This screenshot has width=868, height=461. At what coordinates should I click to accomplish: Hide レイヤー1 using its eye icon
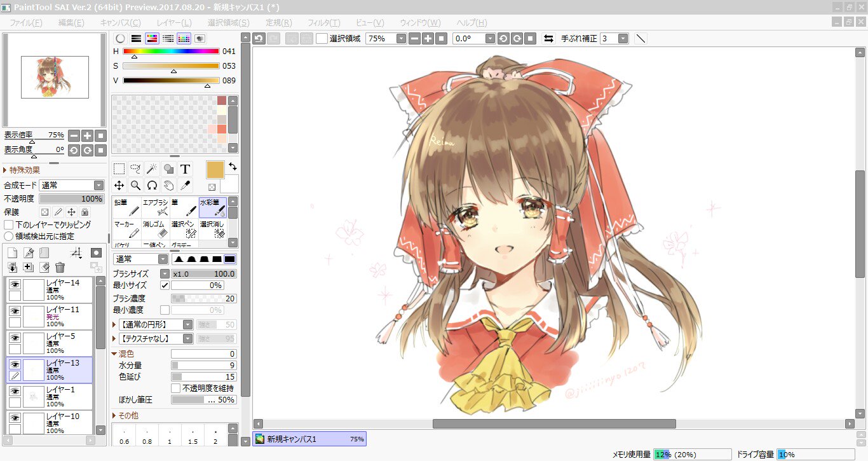(x=15, y=391)
